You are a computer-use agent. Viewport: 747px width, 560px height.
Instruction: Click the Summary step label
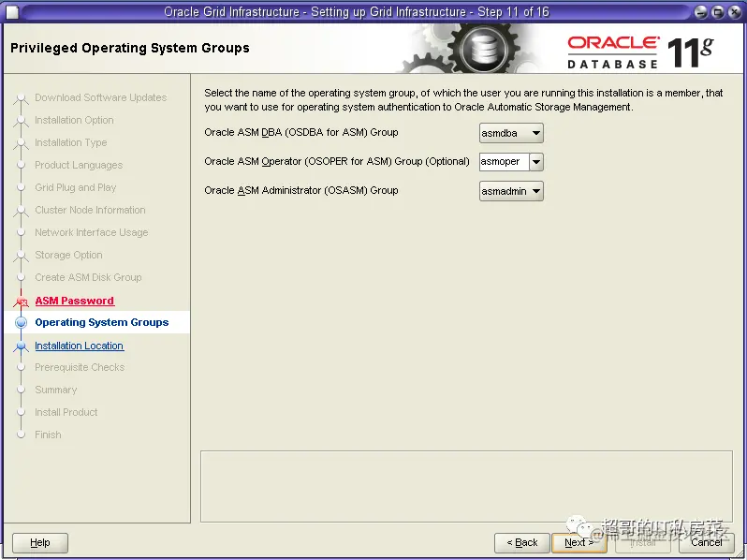[x=55, y=390]
